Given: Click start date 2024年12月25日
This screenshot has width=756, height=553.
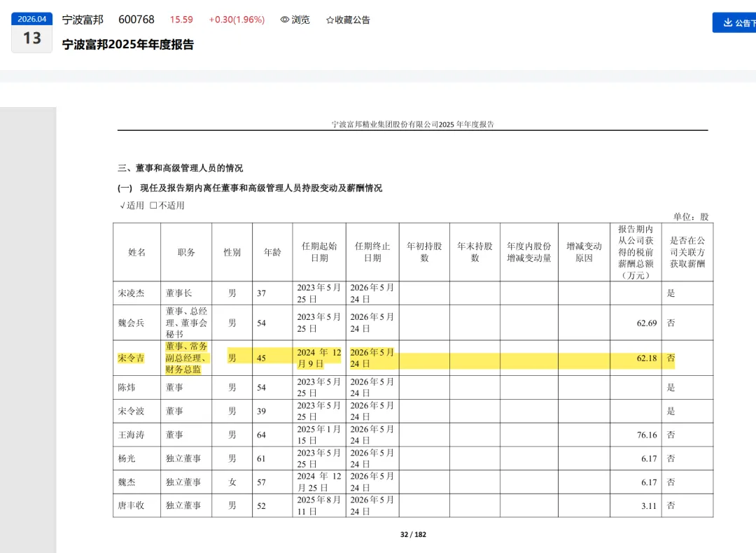Looking at the screenshot, I should pyautogui.click(x=318, y=482).
